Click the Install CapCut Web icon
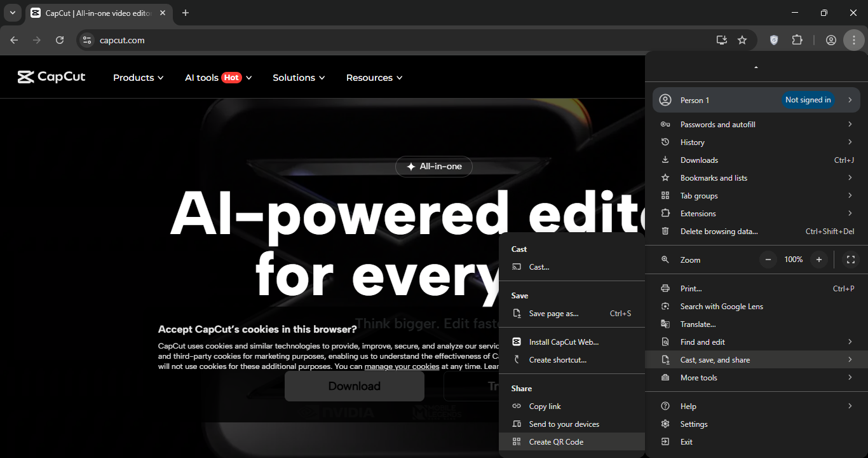 [x=517, y=342]
